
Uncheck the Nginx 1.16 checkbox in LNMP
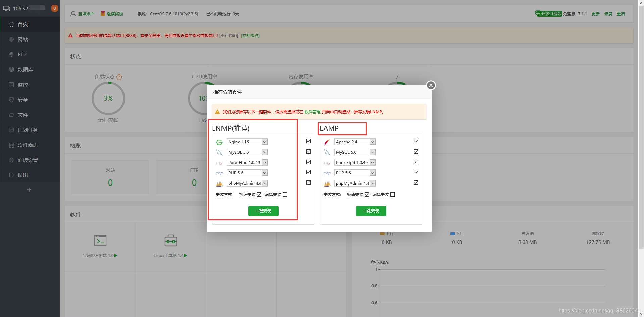pyautogui.click(x=309, y=141)
